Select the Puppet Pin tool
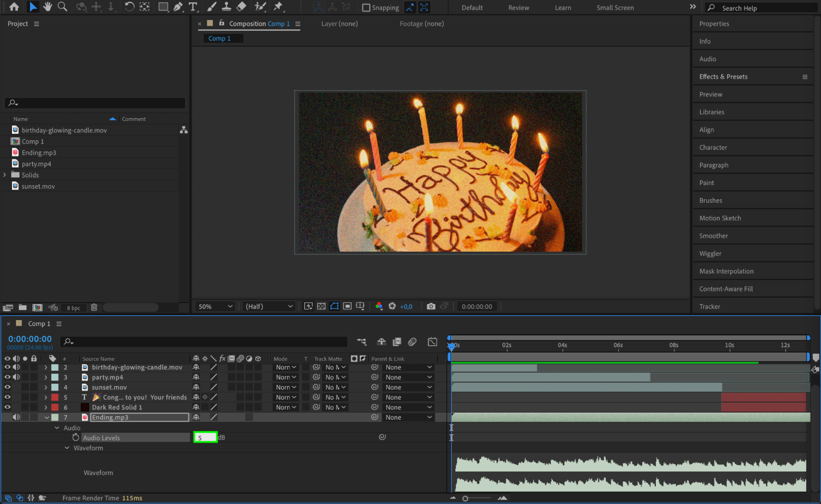821x504 pixels. coord(278,7)
